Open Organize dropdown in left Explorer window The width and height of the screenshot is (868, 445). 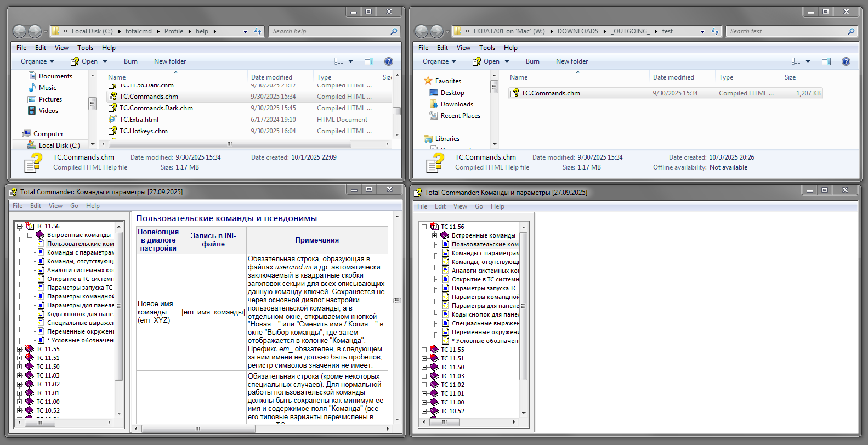point(37,61)
